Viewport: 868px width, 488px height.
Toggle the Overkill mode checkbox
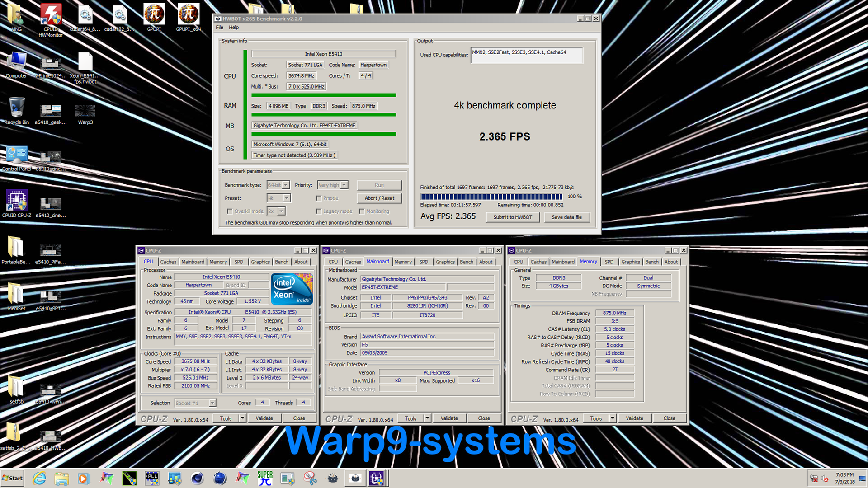click(x=230, y=211)
